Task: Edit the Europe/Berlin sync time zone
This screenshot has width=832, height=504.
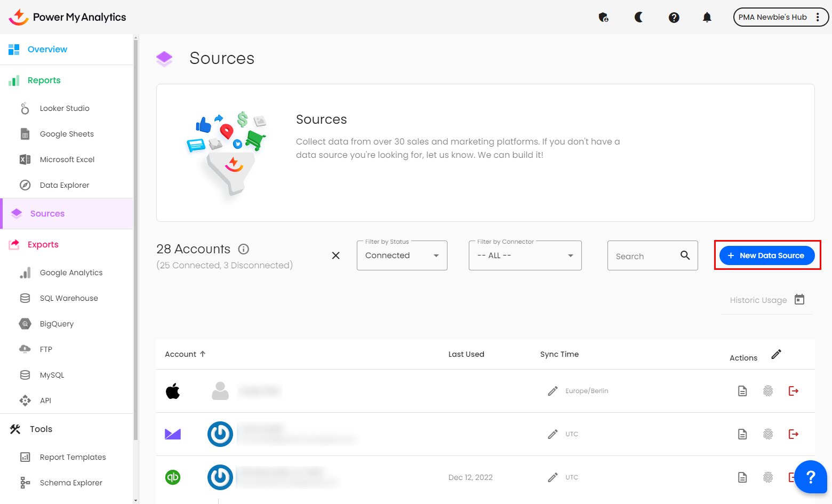Action: click(553, 391)
